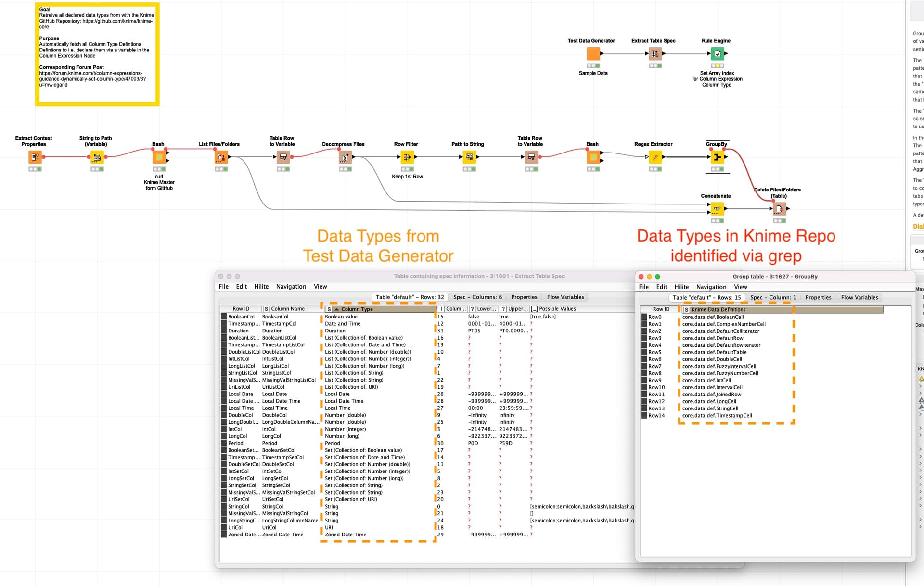
Task: Open the Test Data Generator node
Action: pyautogui.click(x=592, y=53)
